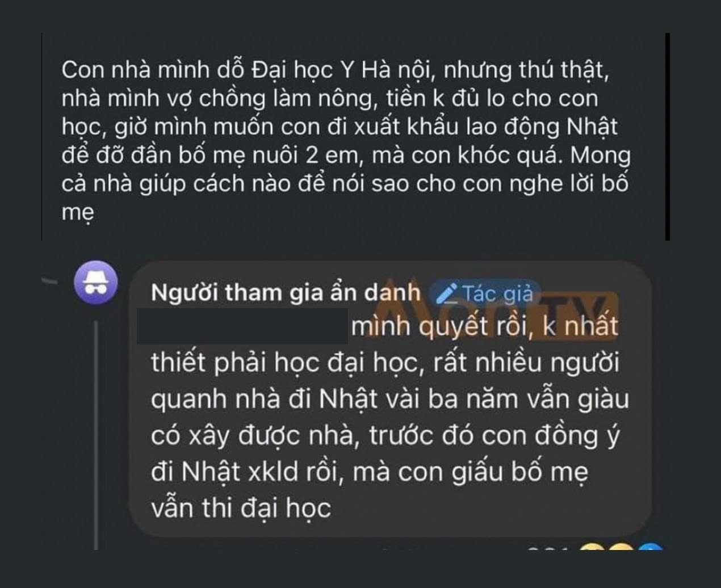Image resolution: width=721 pixels, height=588 pixels.
Task: Click the blacked-out redacted name block
Action: point(242,326)
